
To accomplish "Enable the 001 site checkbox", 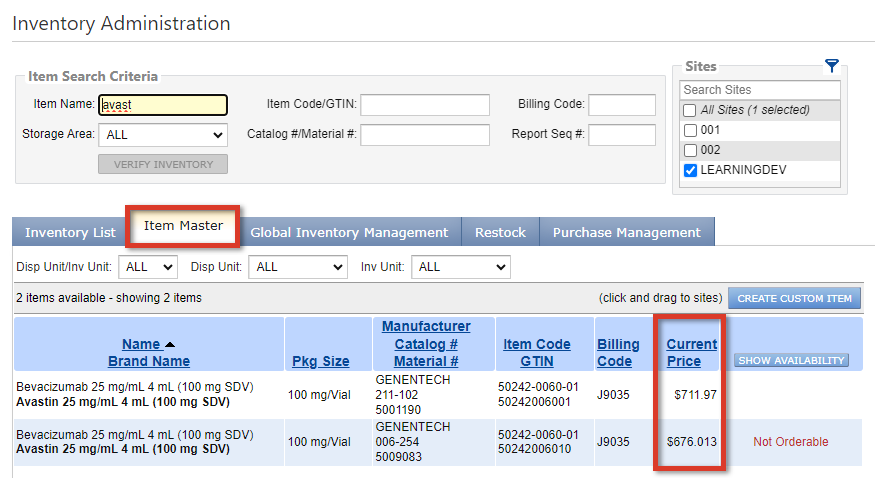I will pos(689,130).
